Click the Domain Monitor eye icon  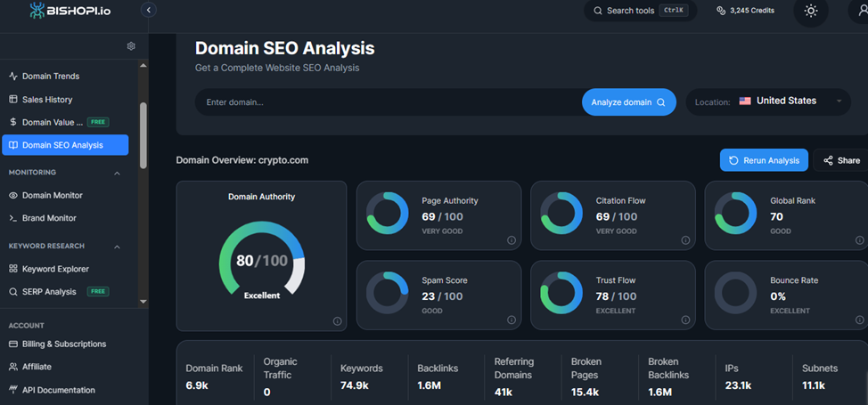13,195
